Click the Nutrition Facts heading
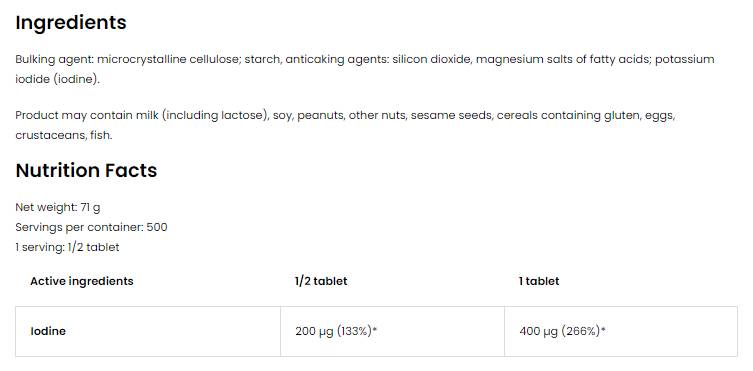Screen dimensions: 753x371 point(86,170)
